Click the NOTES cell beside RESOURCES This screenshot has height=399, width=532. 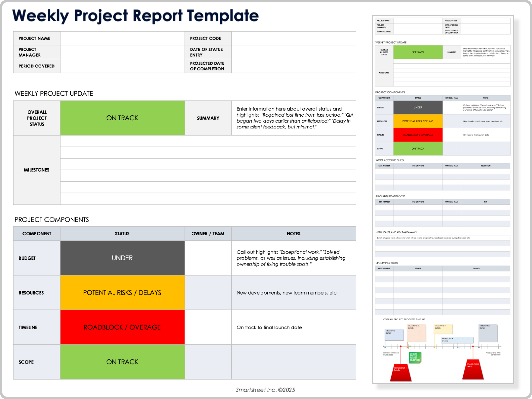(293, 292)
